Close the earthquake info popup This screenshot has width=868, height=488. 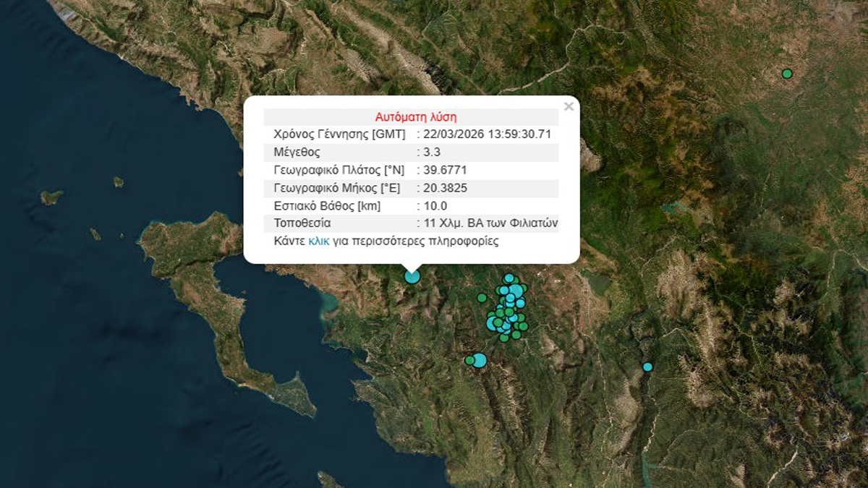point(569,107)
